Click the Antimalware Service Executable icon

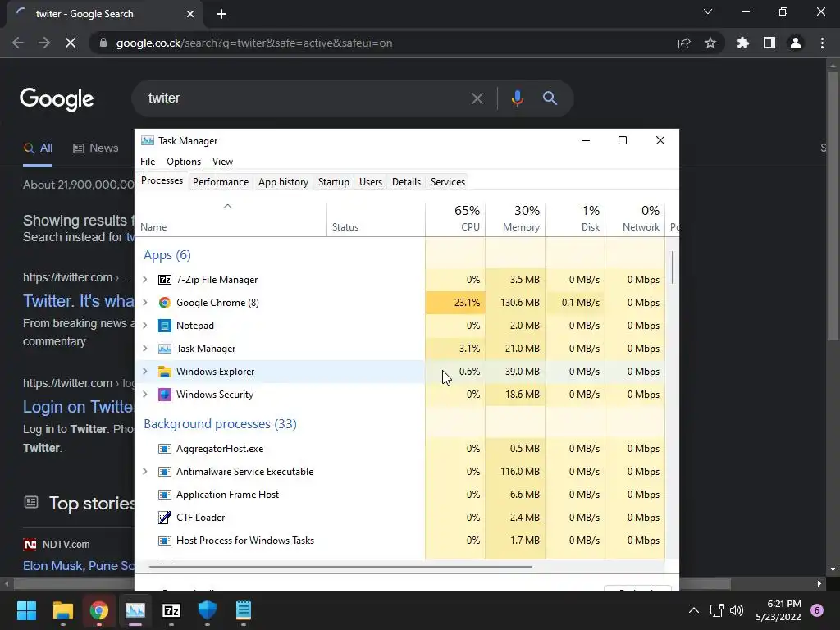tap(164, 472)
